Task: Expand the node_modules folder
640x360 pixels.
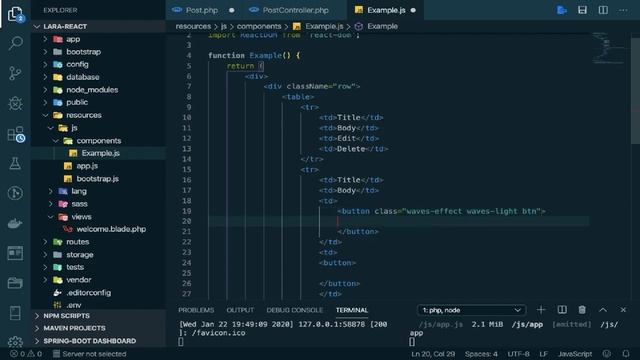Action: click(x=98, y=90)
